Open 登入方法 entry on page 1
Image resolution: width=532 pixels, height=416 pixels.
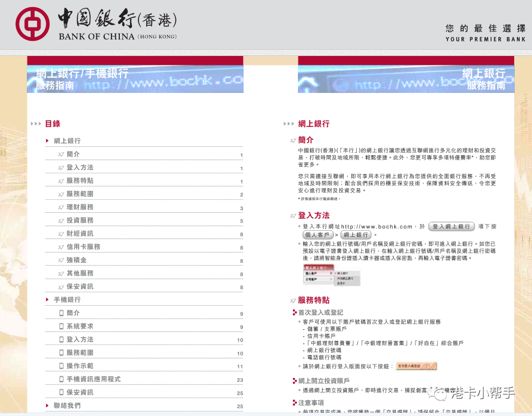[144, 167]
